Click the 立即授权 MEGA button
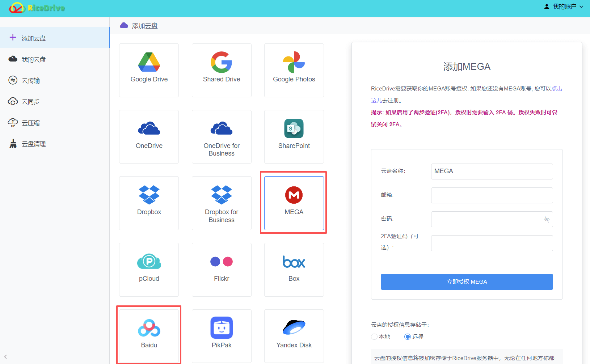This screenshot has width=590, height=364. [467, 282]
